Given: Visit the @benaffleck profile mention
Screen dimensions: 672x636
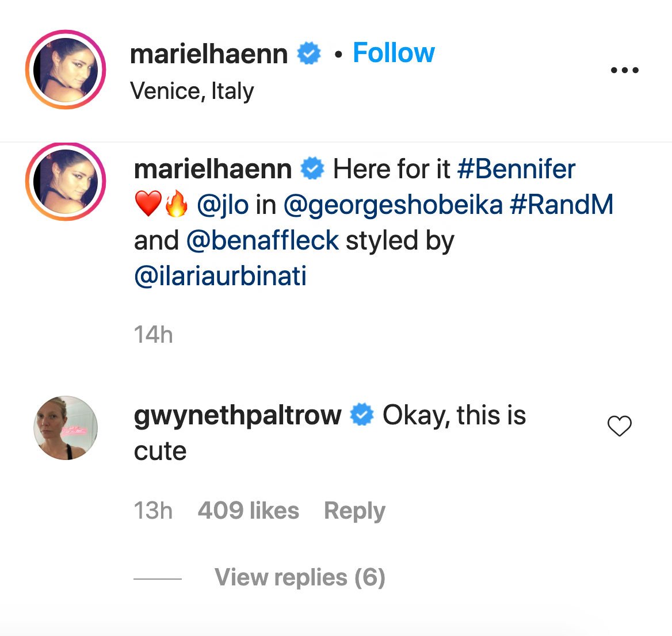Looking at the screenshot, I should tap(262, 240).
